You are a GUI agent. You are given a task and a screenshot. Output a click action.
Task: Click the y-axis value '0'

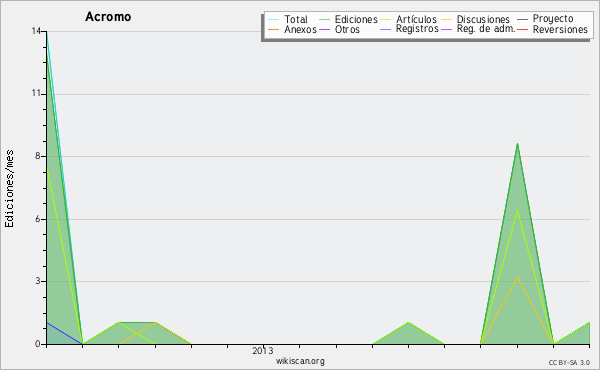click(x=38, y=344)
